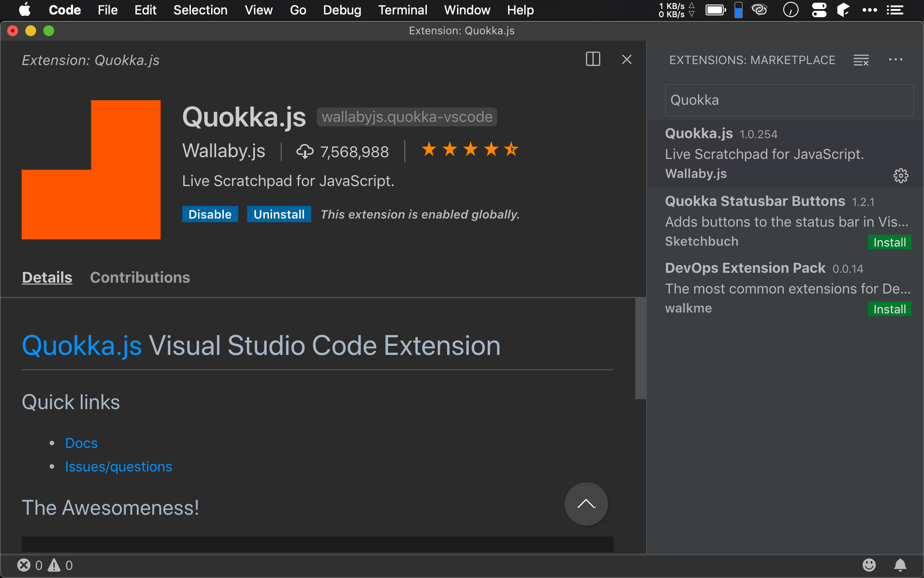Image resolution: width=924 pixels, height=578 pixels.
Task: Install Quokka Statusbar Buttons extension
Action: [x=889, y=242]
